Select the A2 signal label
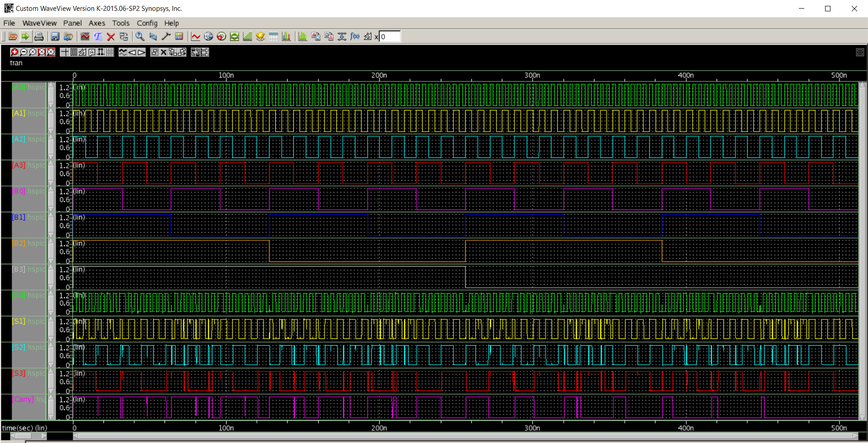 (19, 139)
